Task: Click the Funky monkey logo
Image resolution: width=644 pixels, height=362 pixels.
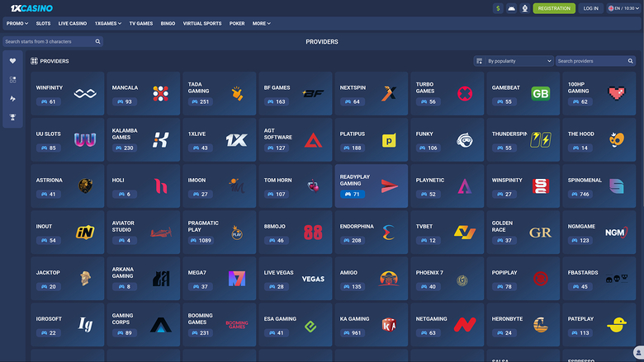Action: click(x=465, y=140)
